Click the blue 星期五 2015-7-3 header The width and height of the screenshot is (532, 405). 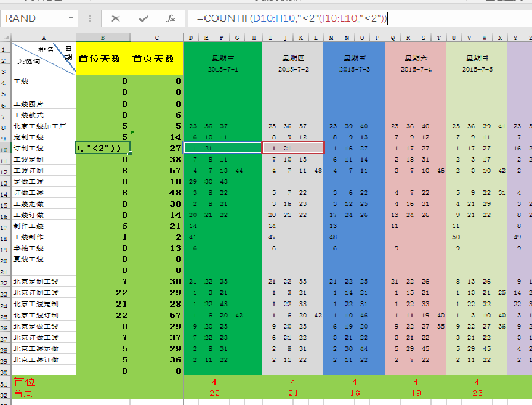click(x=354, y=63)
